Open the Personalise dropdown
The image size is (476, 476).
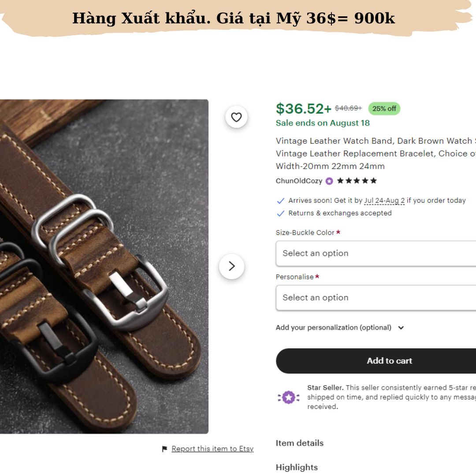coord(376,298)
